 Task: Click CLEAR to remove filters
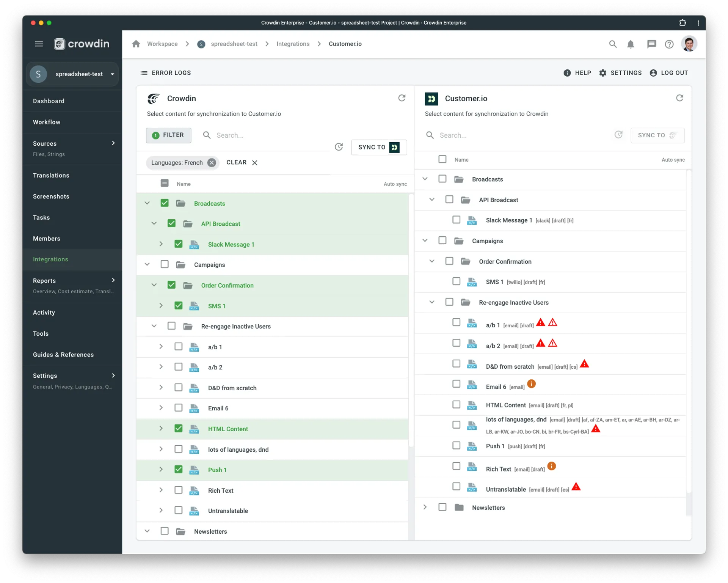pyautogui.click(x=242, y=163)
